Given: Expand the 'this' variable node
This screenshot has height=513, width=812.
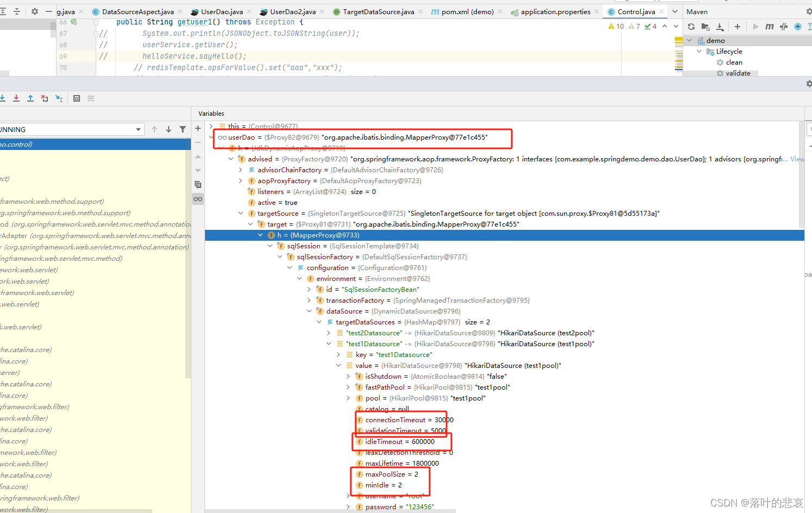Looking at the screenshot, I should click(x=211, y=126).
